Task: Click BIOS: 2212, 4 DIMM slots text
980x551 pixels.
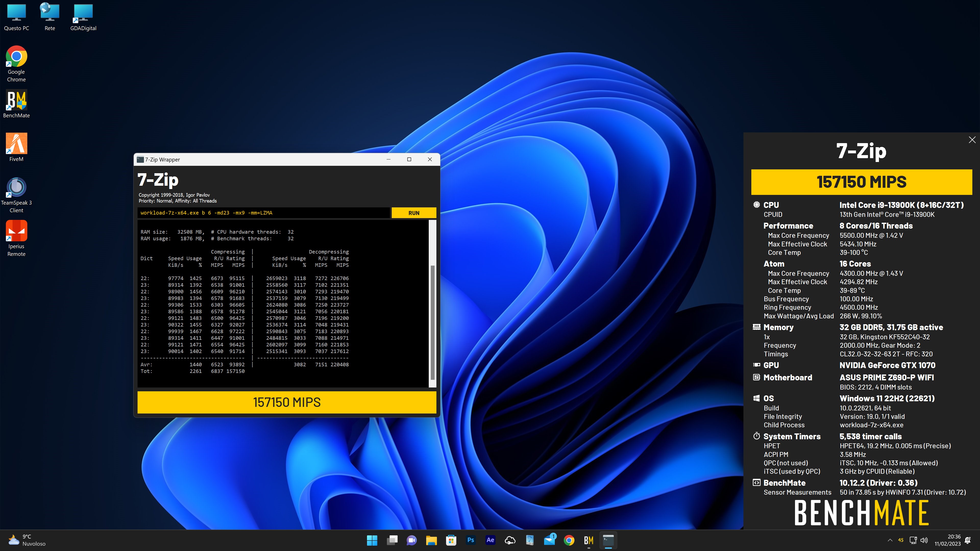Action: point(875,387)
